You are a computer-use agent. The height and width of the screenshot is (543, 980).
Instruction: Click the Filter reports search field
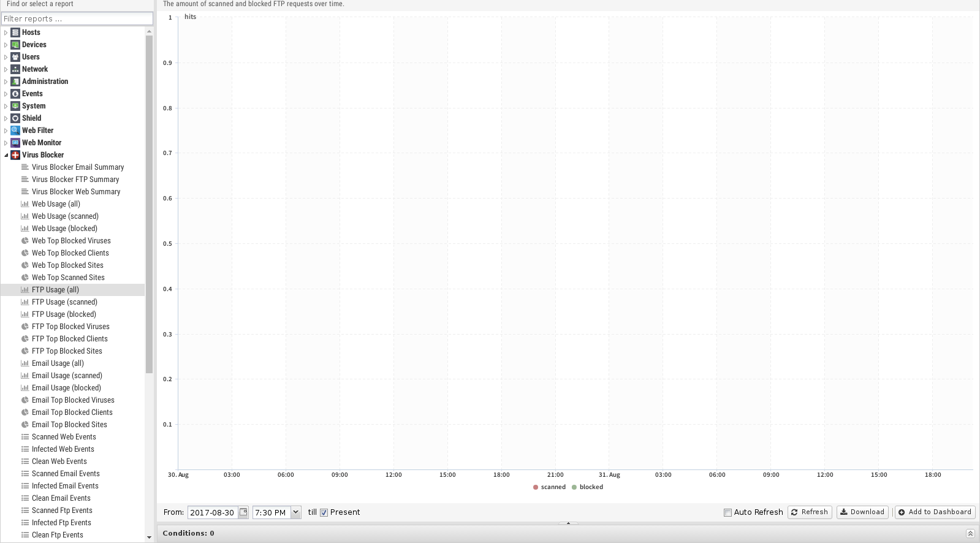[77, 18]
